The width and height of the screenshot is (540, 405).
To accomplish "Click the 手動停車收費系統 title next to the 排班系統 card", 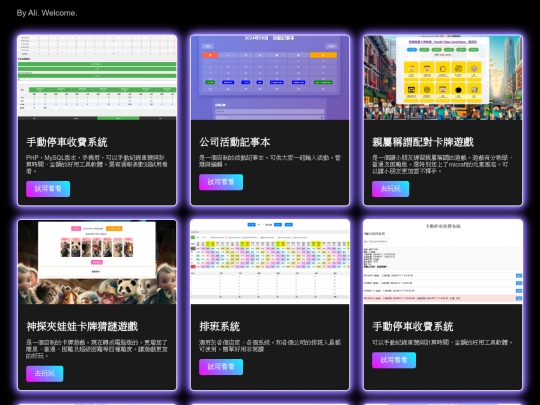I will tap(413, 326).
